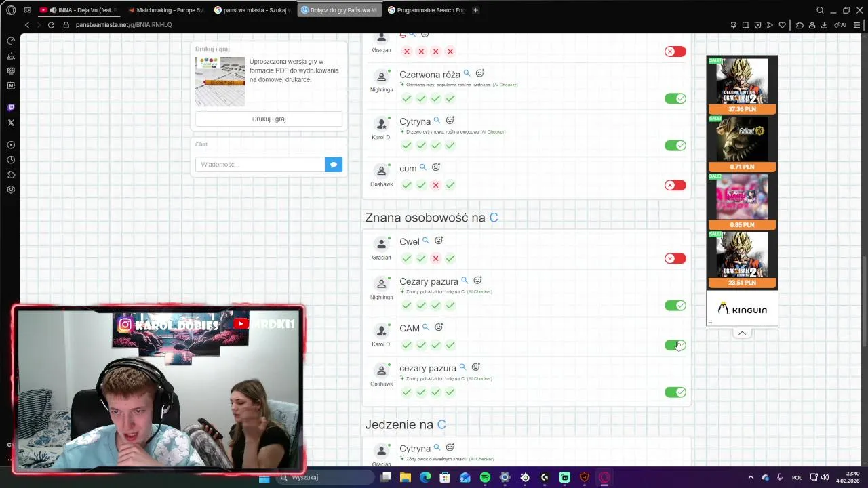The image size is (868, 488).
Task: Switch to the INNA - Deja Vu tab
Action: (79, 10)
